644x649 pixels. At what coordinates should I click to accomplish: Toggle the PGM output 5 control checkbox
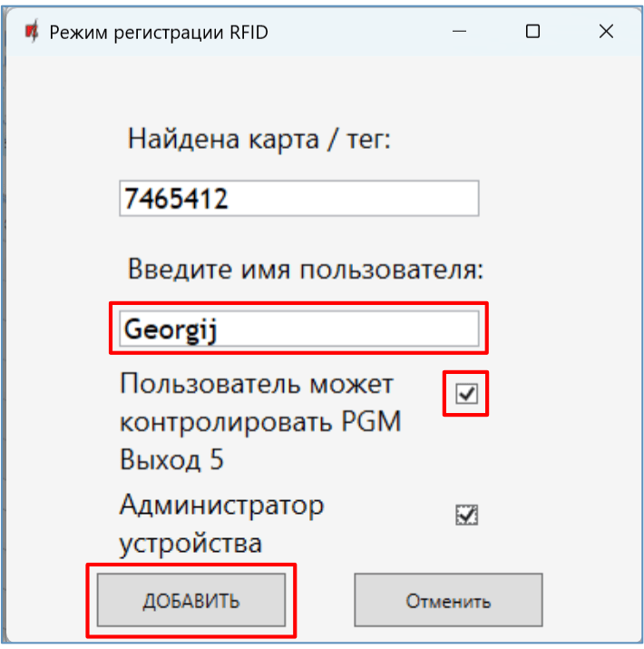click(x=466, y=393)
